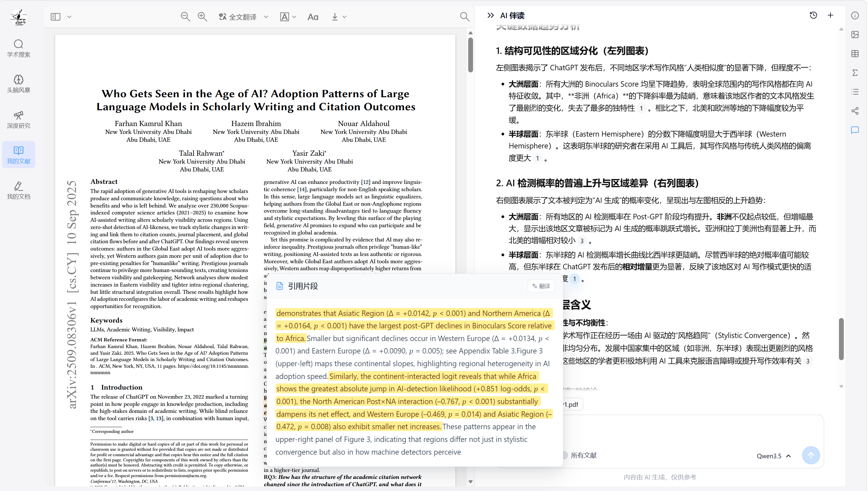
Task: Zoom out the PDF page
Action: click(x=185, y=17)
